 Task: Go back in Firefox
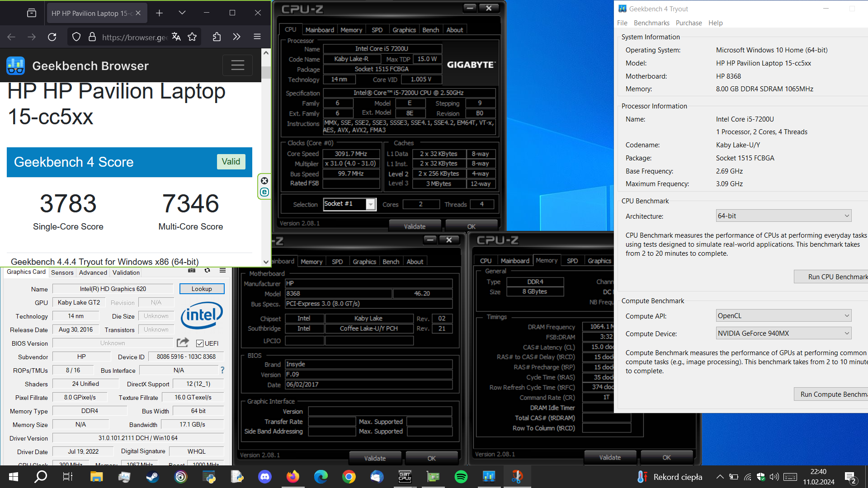(x=11, y=37)
